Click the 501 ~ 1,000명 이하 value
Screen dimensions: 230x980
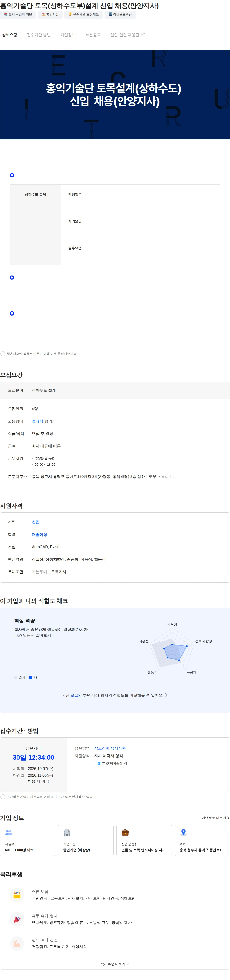(19, 850)
